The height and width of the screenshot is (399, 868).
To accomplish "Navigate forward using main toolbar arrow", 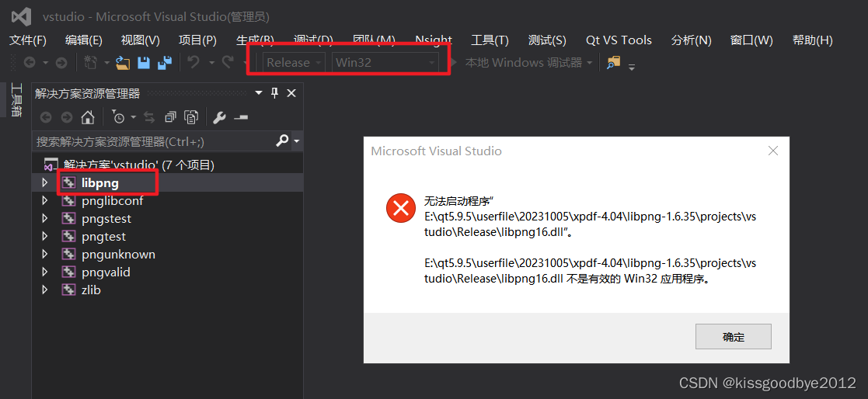I will pyautogui.click(x=61, y=63).
